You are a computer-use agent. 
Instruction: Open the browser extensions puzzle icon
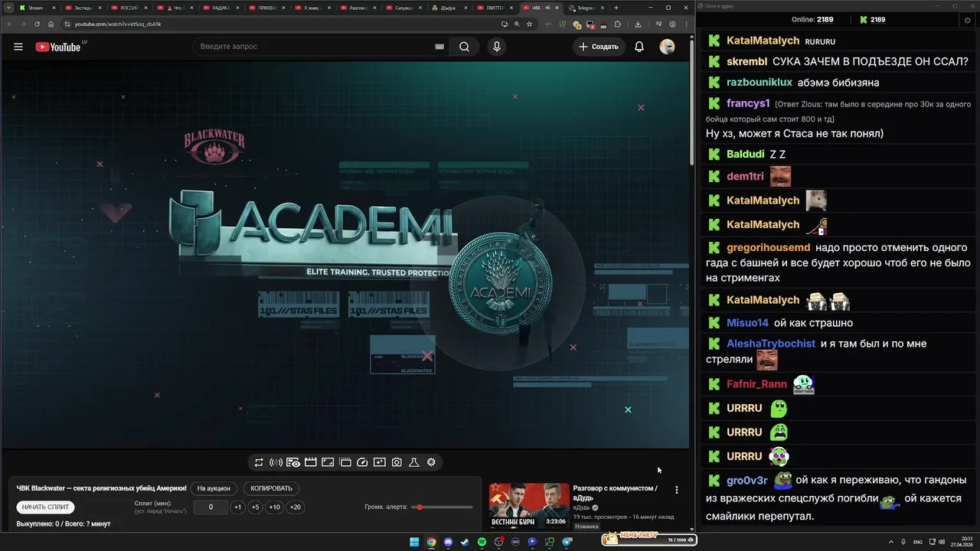click(618, 24)
